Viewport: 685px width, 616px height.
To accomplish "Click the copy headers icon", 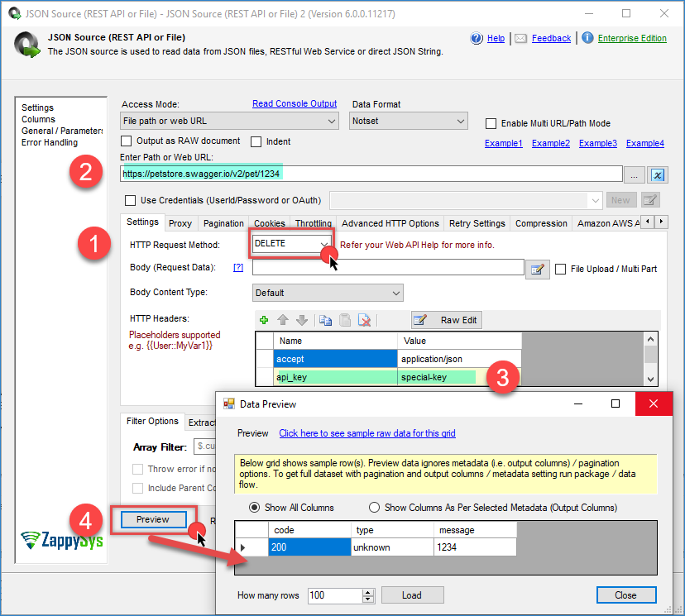I will (325, 321).
